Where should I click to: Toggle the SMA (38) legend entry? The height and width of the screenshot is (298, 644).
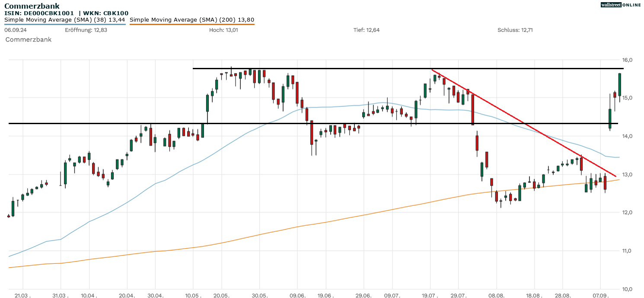65,19
